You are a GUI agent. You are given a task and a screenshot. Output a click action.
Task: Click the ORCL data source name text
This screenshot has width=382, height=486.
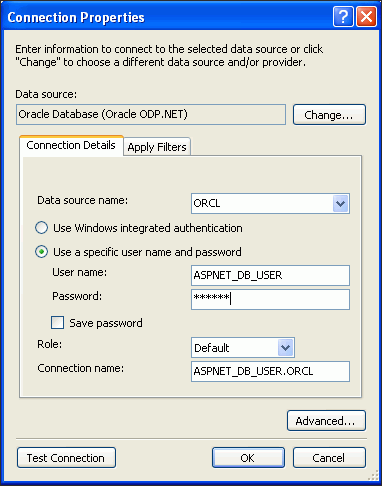207,203
